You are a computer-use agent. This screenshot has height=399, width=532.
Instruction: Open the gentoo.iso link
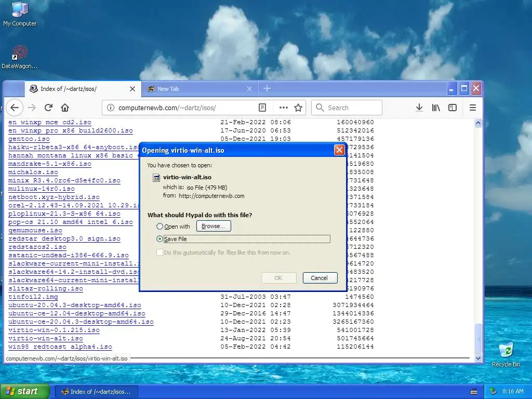29,139
